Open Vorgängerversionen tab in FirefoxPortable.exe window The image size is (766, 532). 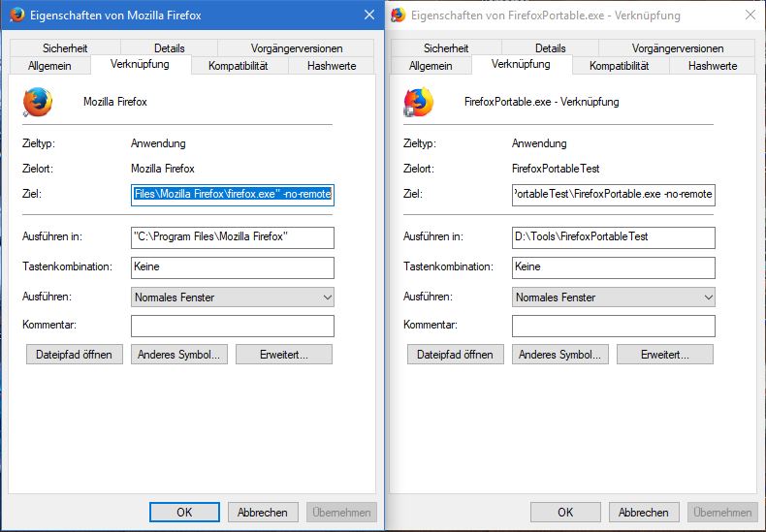pyautogui.click(x=677, y=47)
